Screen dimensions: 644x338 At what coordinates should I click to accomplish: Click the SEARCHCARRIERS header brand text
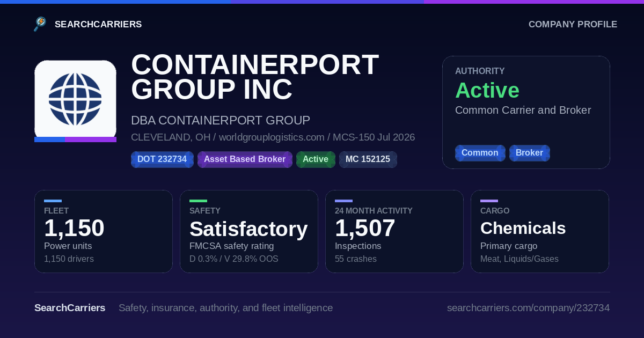coord(98,24)
